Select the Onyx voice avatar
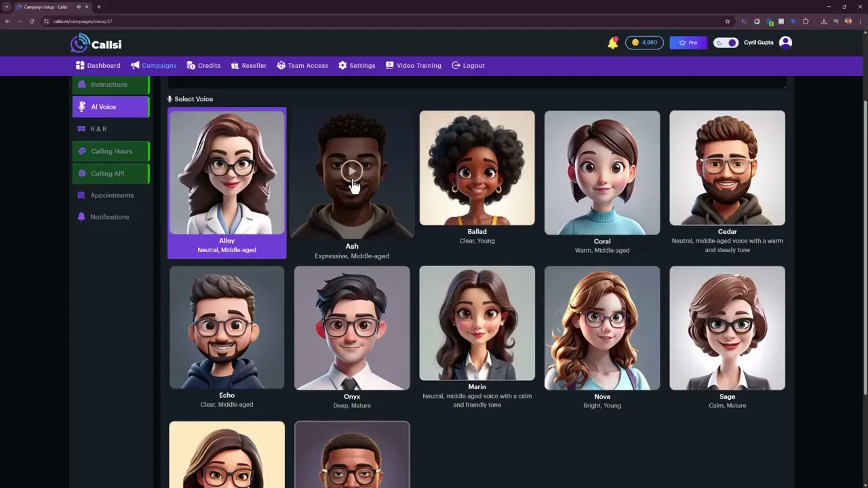Screen dimensions: 868x488 click(x=352, y=327)
